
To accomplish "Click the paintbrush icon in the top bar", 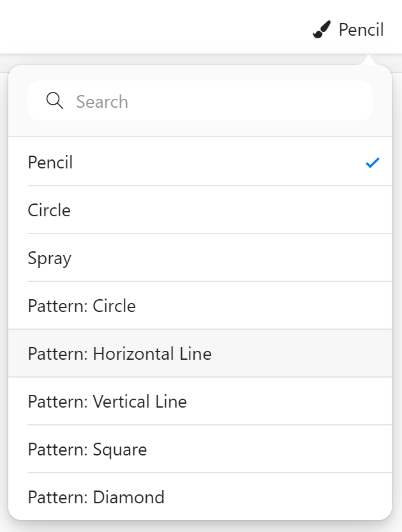I will (x=322, y=30).
